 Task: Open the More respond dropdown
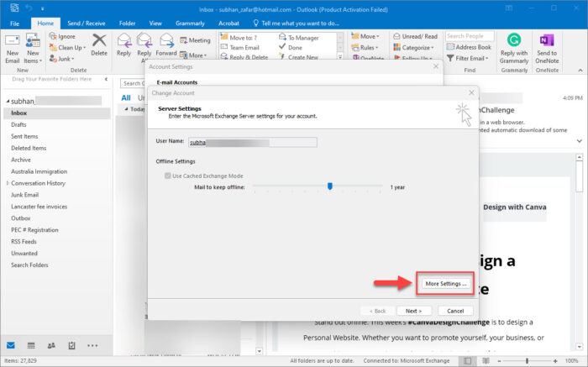click(x=193, y=55)
